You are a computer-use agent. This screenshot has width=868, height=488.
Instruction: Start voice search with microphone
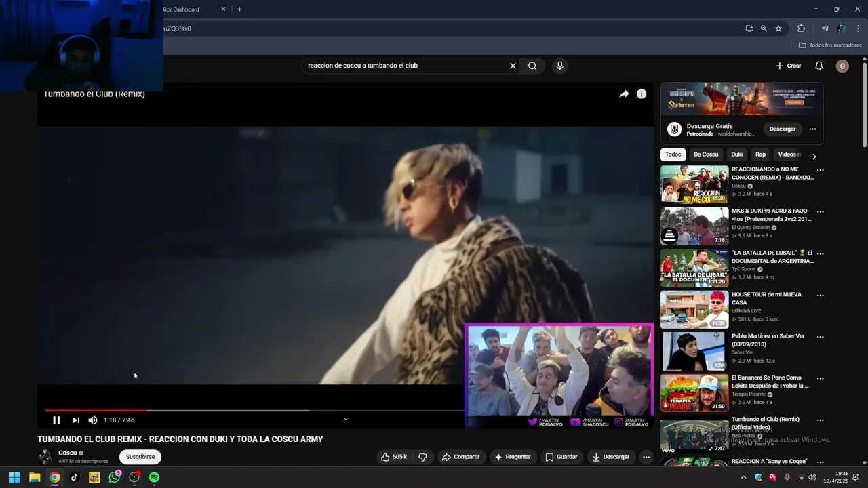coord(559,66)
